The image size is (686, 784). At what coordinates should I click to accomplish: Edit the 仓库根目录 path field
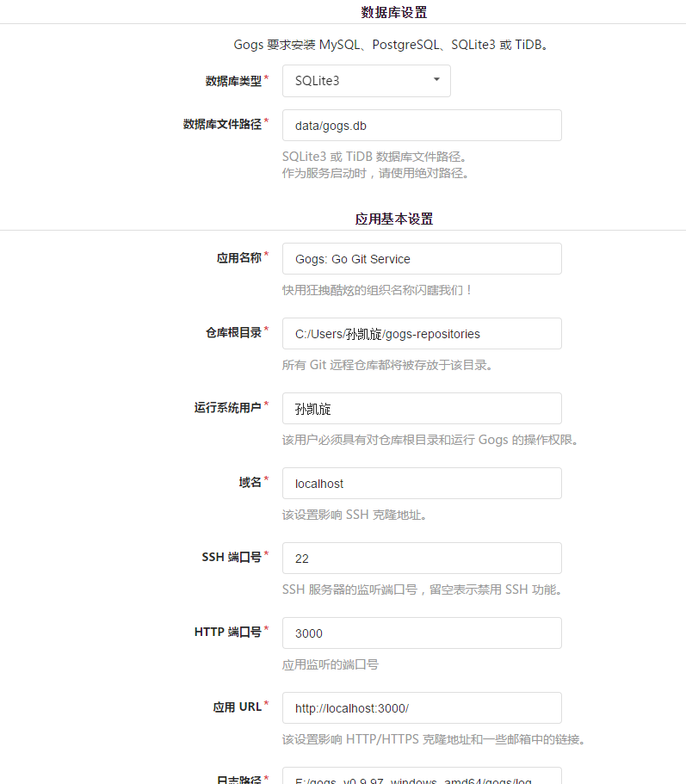click(x=422, y=334)
